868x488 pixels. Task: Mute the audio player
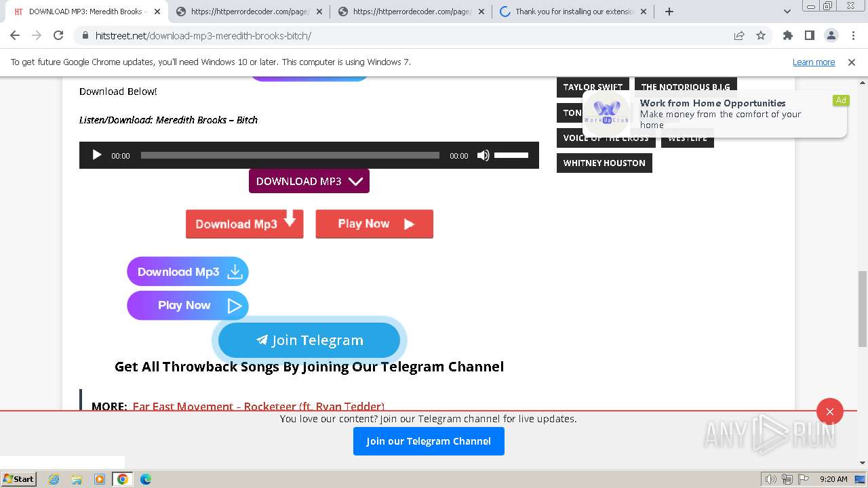click(483, 155)
